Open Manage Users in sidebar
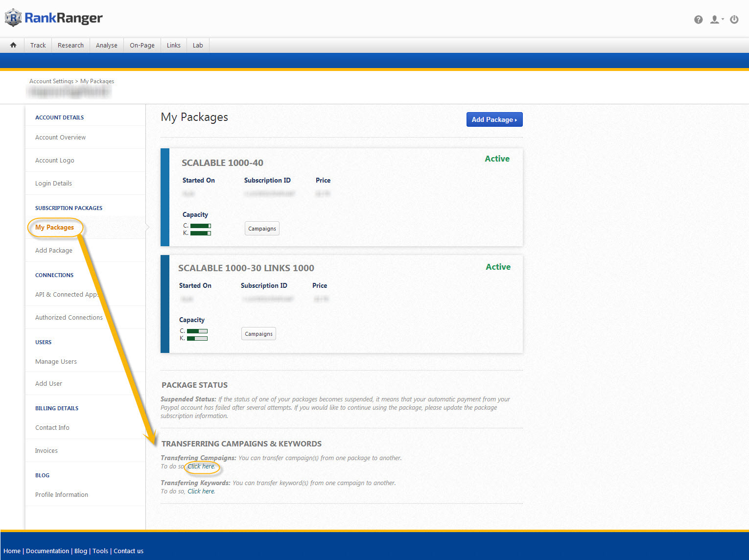The height and width of the screenshot is (560, 749). (x=56, y=362)
